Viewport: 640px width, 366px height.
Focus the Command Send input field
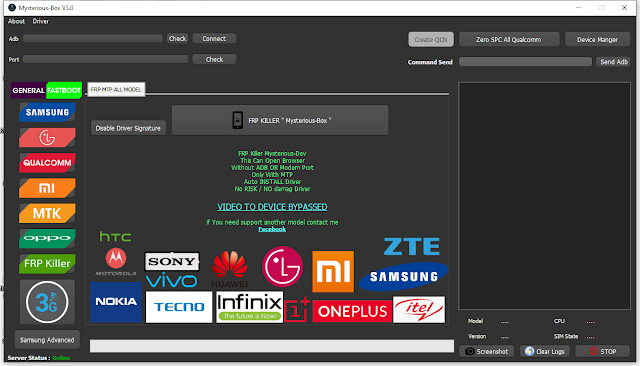pyautogui.click(x=525, y=62)
